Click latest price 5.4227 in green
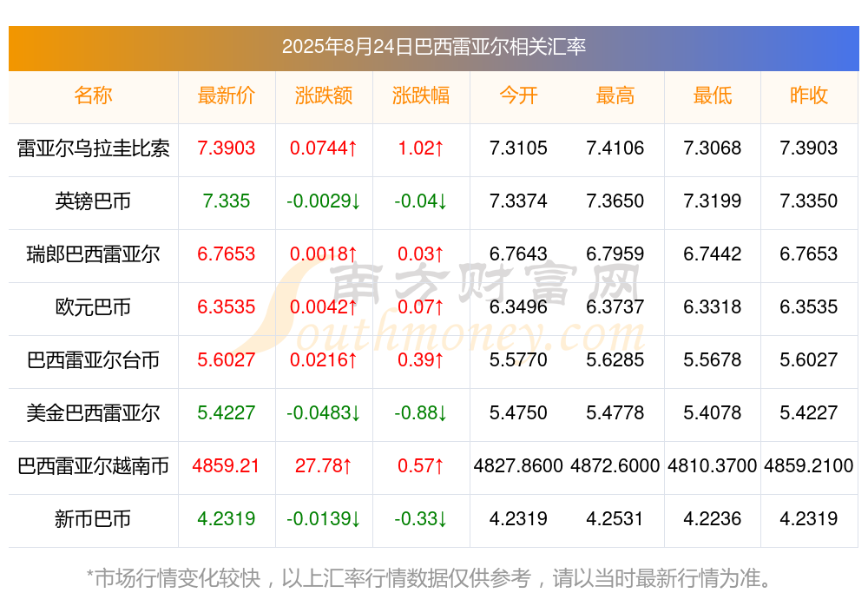Viewport: 868px width, 606px height. (x=226, y=413)
